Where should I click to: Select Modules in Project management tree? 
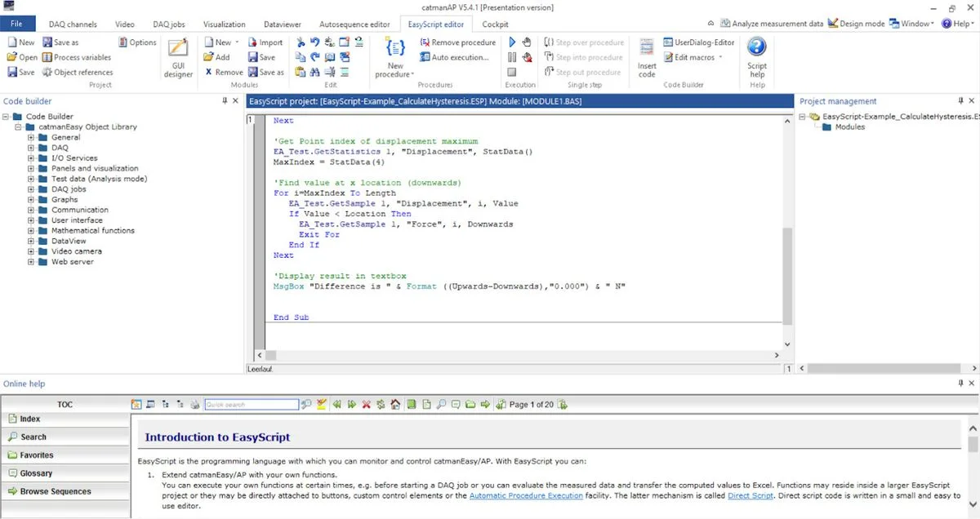click(x=849, y=127)
